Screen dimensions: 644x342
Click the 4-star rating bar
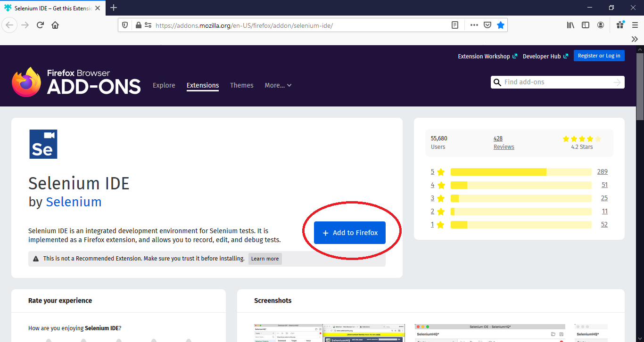click(x=521, y=185)
